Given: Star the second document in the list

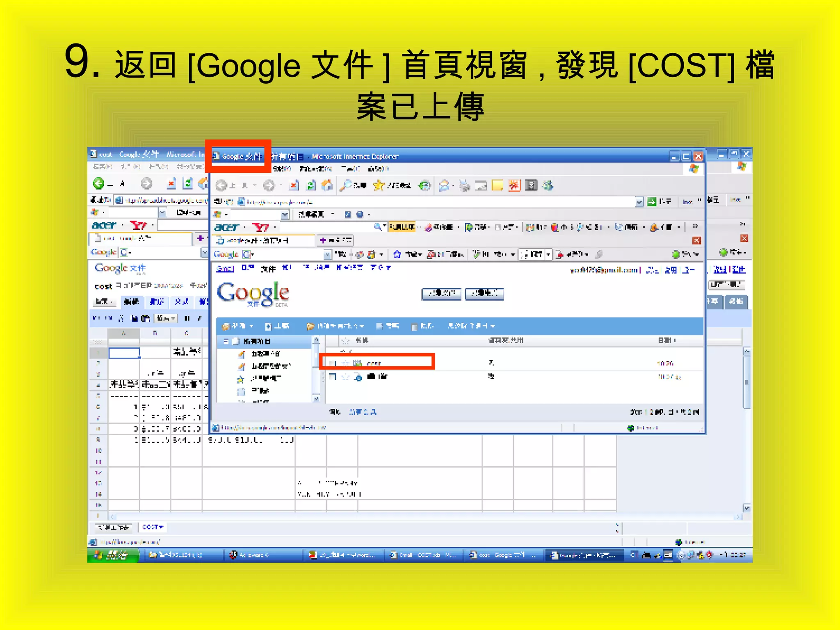Looking at the screenshot, I should point(345,377).
